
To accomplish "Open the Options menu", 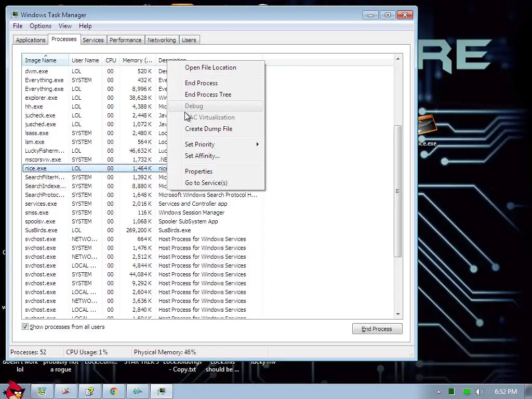I will click(x=41, y=26).
